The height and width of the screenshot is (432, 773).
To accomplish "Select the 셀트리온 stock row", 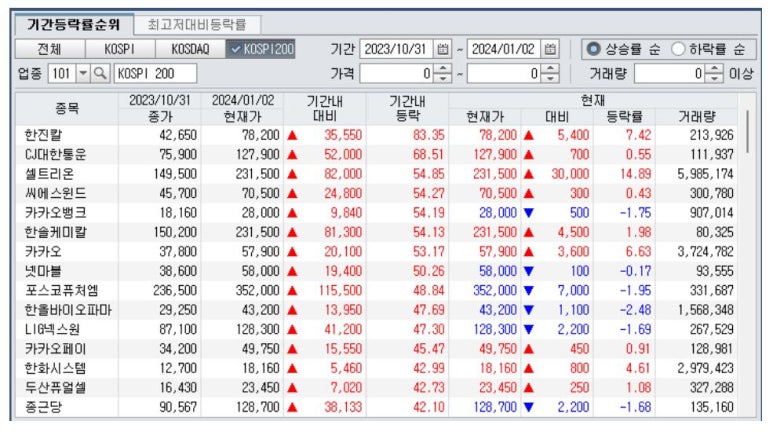I will 377,174.
